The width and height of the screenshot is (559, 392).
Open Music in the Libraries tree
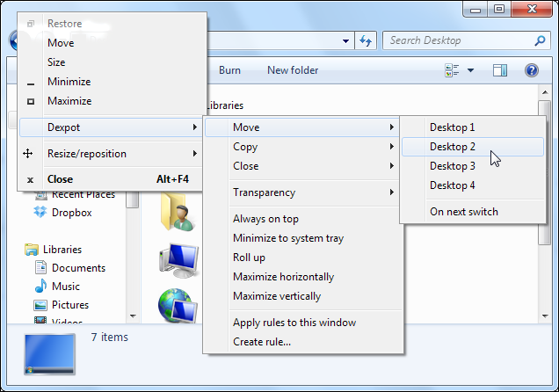pyautogui.click(x=66, y=287)
